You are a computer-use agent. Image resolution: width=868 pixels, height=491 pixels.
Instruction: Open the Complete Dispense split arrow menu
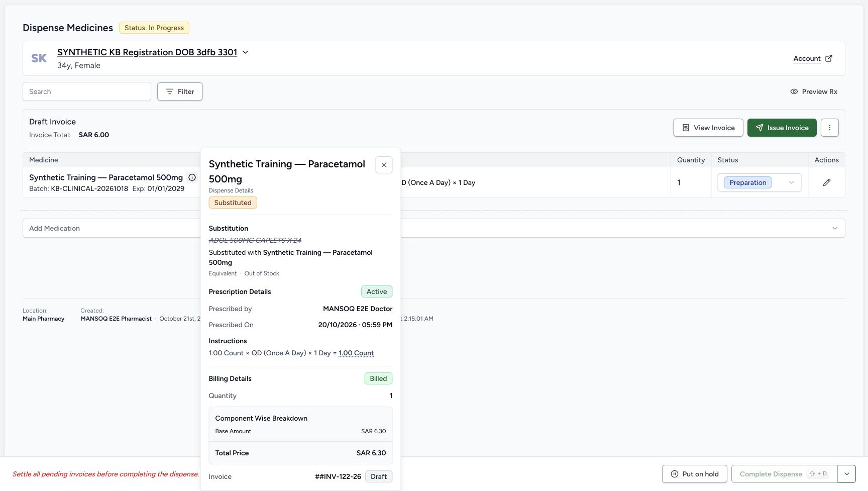(846, 474)
